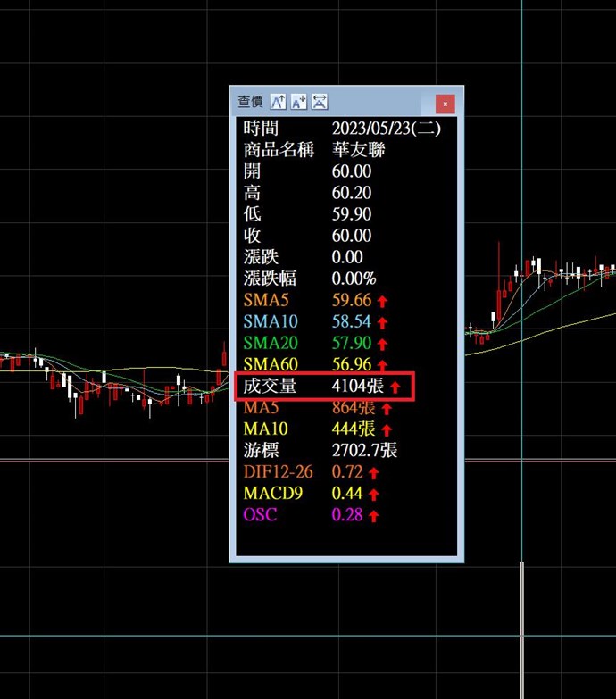Click the increase font size icon

pos(278,102)
